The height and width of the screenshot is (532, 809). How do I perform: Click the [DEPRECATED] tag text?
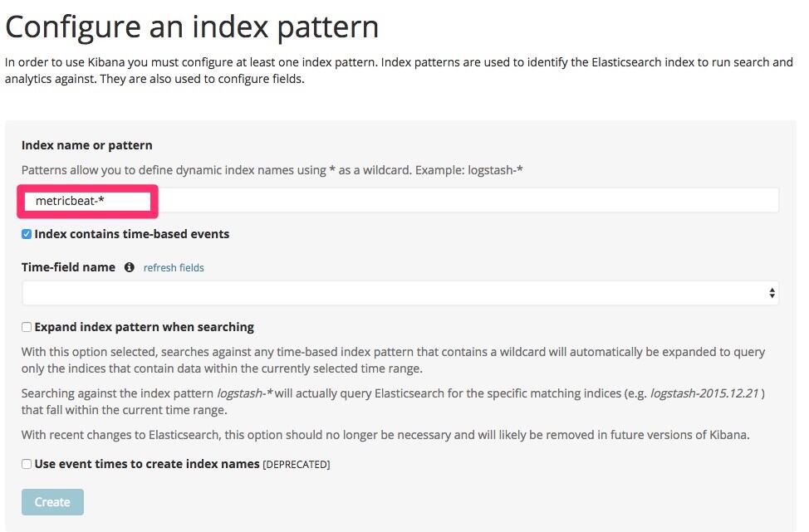[297, 465]
